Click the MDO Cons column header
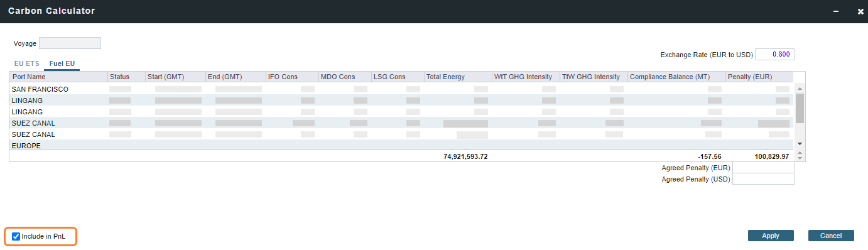The width and height of the screenshot is (868, 250). tap(345, 77)
